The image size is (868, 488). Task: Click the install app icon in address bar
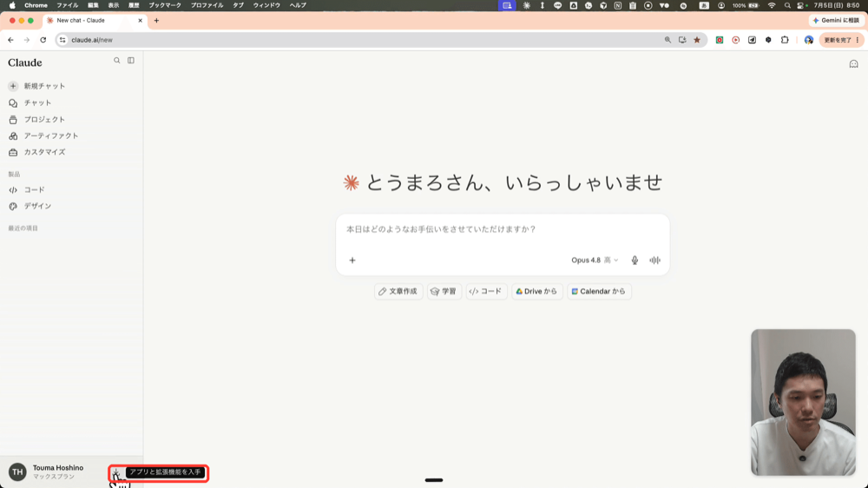682,40
